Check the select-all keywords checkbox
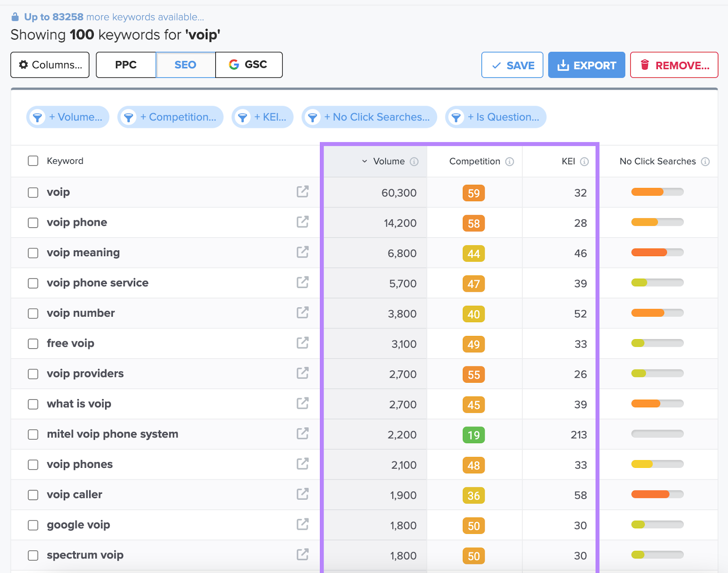Image resolution: width=728 pixels, height=573 pixels. pos(33,161)
